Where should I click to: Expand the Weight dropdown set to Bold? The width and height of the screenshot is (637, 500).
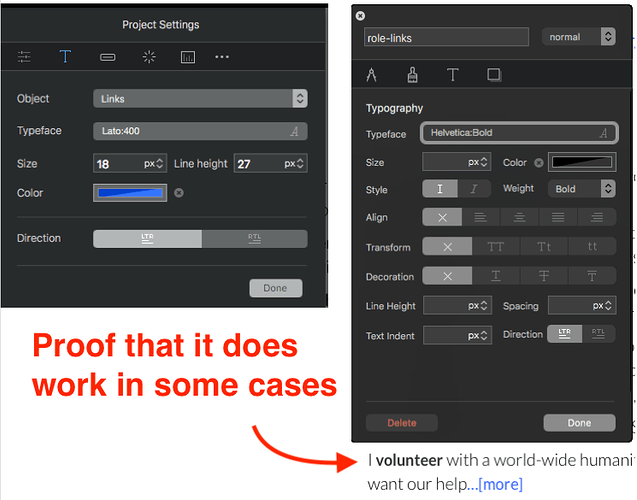point(580,189)
